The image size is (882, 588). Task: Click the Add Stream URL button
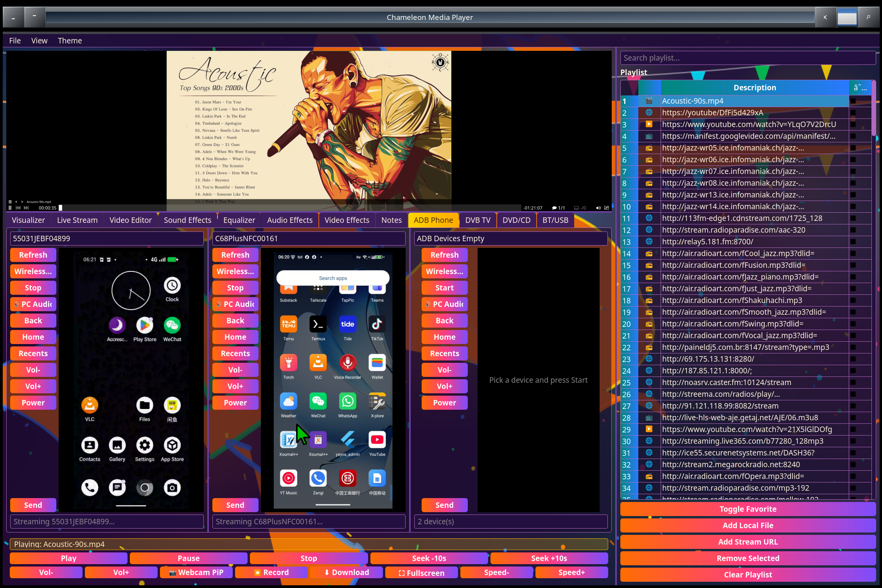748,542
